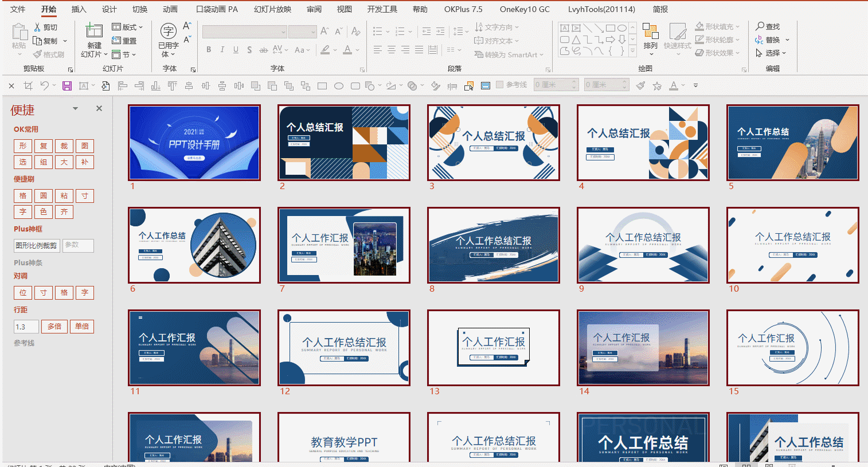The image size is (868, 467).
Task: Expand the 便捷 panel options arrow
Action: [75, 108]
